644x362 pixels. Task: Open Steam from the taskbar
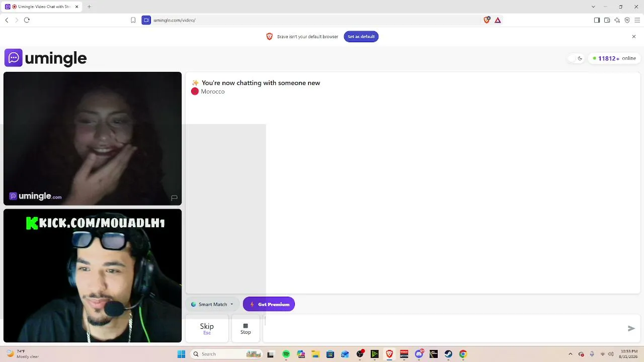[x=448, y=354]
